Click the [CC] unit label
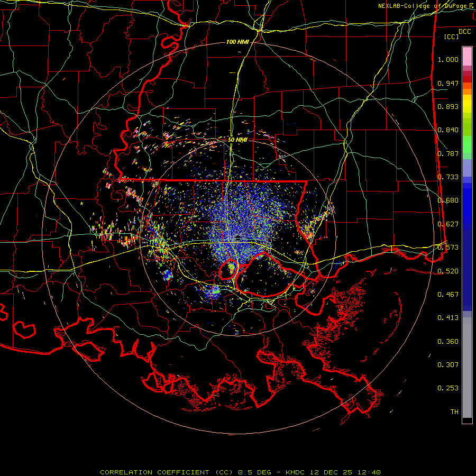This screenshot has width=476, height=476. tap(451, 36)
